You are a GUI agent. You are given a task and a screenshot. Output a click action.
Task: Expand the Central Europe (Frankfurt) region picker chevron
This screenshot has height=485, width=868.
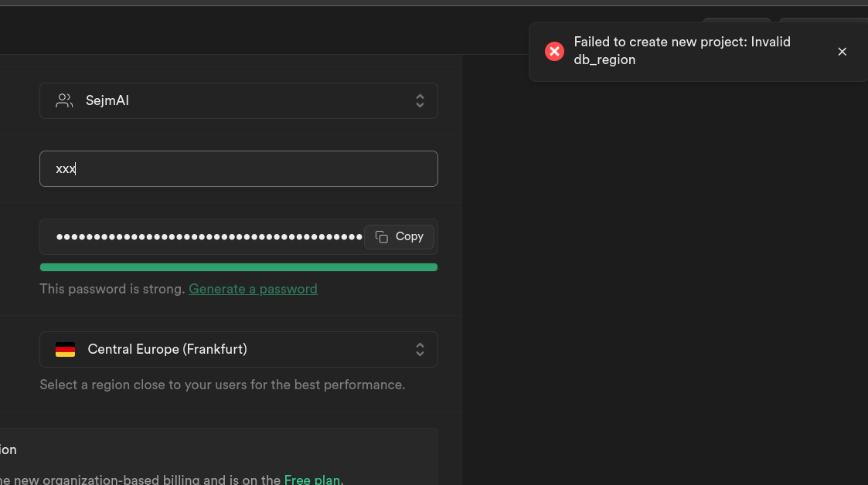coord(420,349)
